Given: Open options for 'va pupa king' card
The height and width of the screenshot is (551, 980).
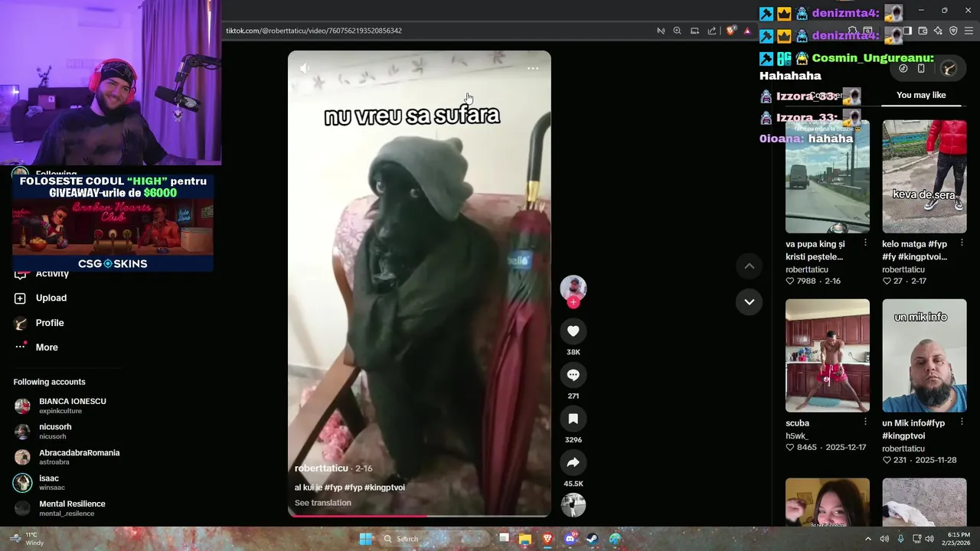Looking at the screenshot, I should point(865,243).
